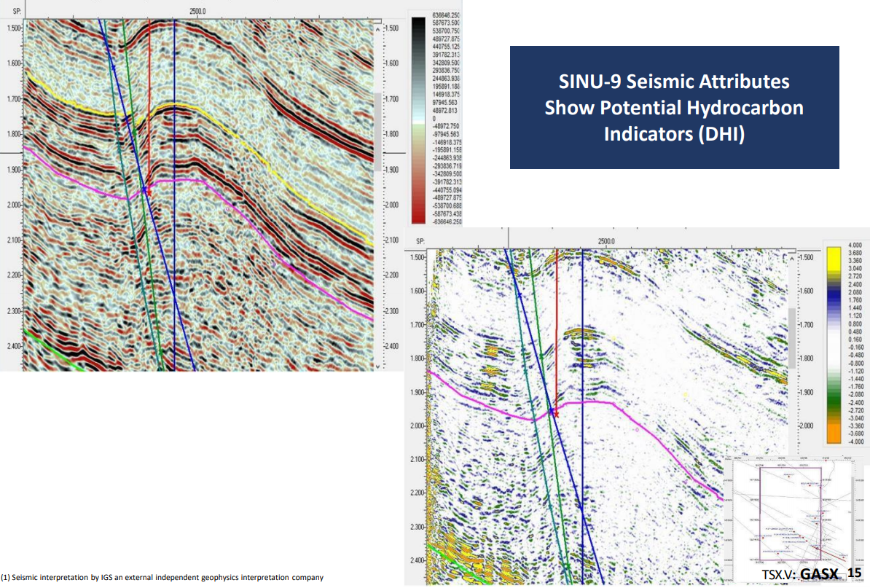Image resolution: width=870 pixels, height=588 pixels.
Task: Click the -636646.250 minimum value on the amplitude scale
Action: (447, 222)
